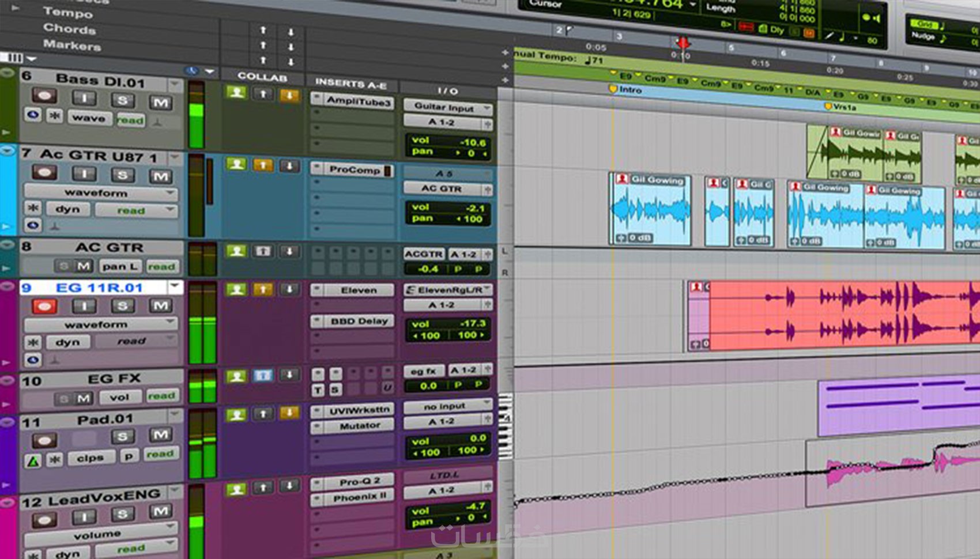
Task: Click T button on EG FX inserts
Action: 318,390
